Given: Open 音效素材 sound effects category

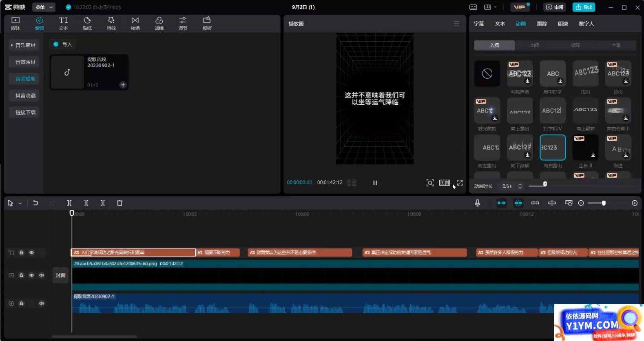Looking at the screenshot, I should [x=24, y=62].
